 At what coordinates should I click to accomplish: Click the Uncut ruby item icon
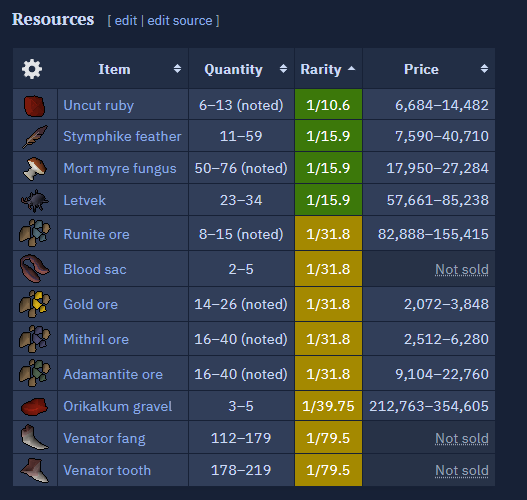(x=35, y=106)
